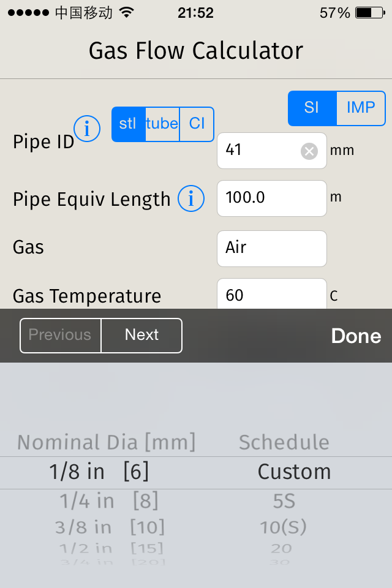Pick 1/4 in [8] nominal diameter
This screenshot has height=588, width=392.
coord(109,502)
